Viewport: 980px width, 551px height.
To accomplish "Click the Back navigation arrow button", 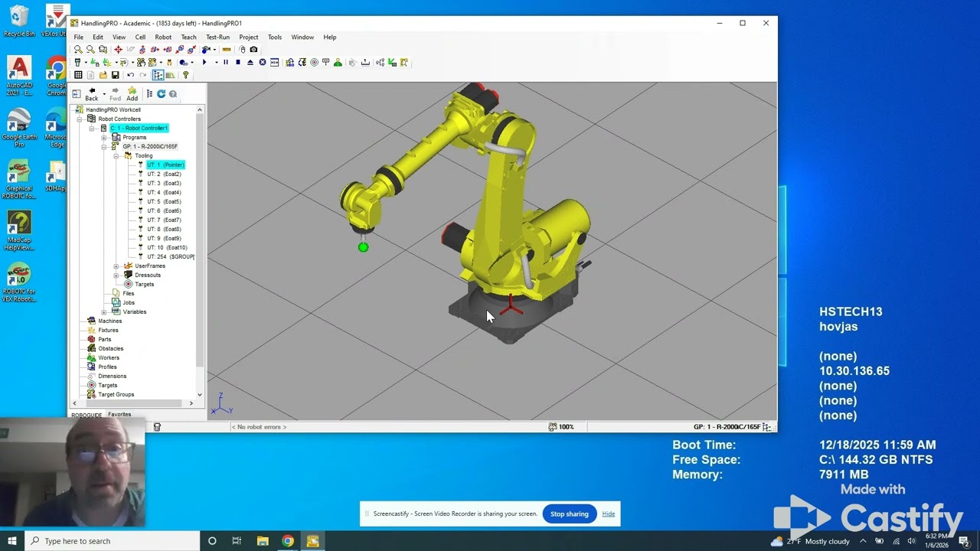I will (92, 94).
